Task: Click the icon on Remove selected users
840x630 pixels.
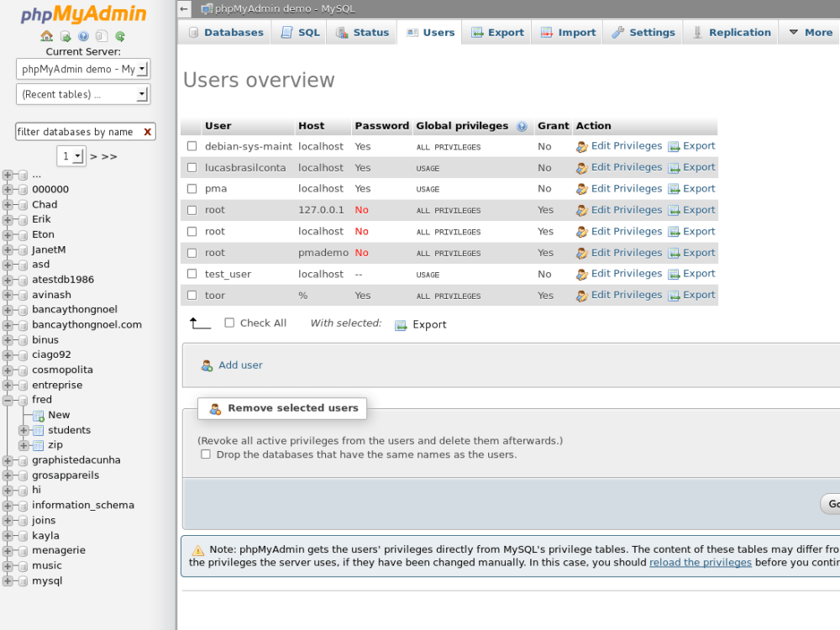Action: 215,409
